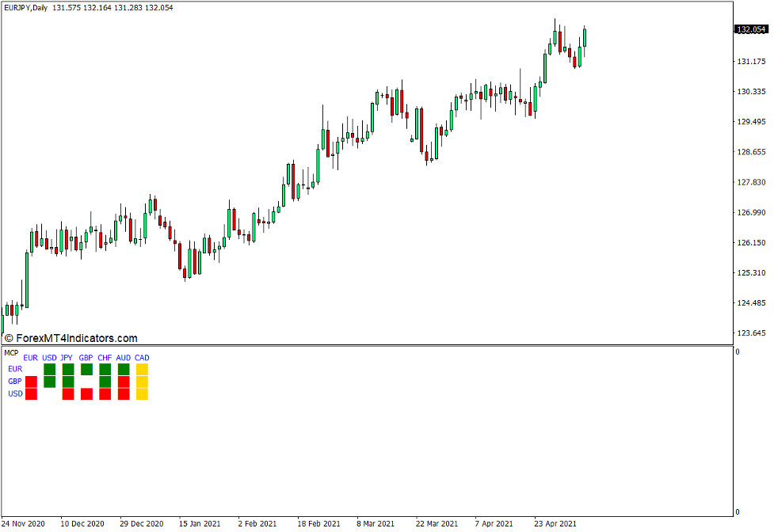Click the MCP indicator label
774x532 pixels.
[x=11, y=351]
